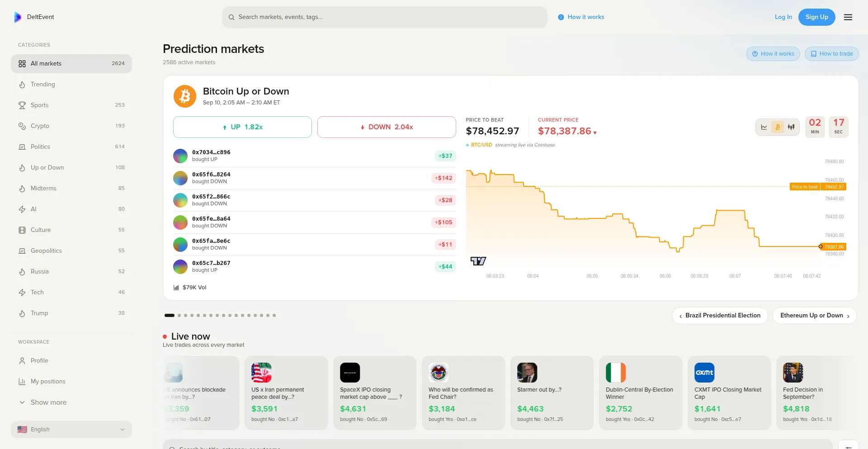Screen dimensions: 868x449
Task: Click the Fed Decision market photo
Action: (793, 373)
